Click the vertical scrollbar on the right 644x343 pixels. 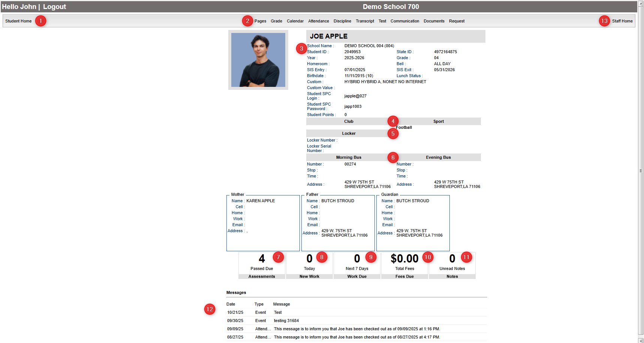(641, 171)
